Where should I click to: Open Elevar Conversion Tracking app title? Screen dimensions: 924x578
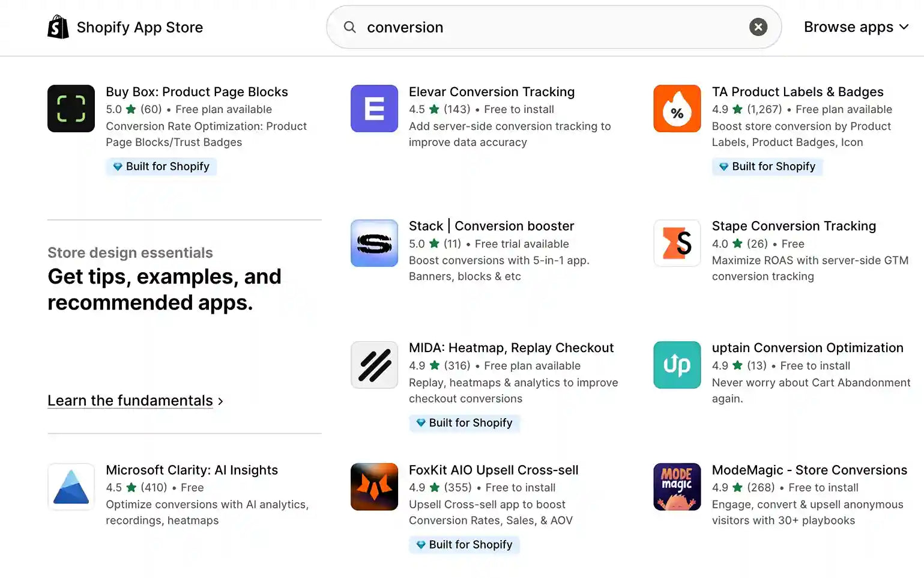coord(491,91)
